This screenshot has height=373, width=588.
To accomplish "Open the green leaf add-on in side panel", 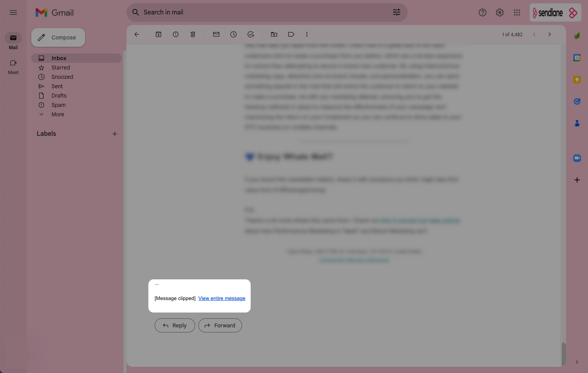I will coord(577,36).
